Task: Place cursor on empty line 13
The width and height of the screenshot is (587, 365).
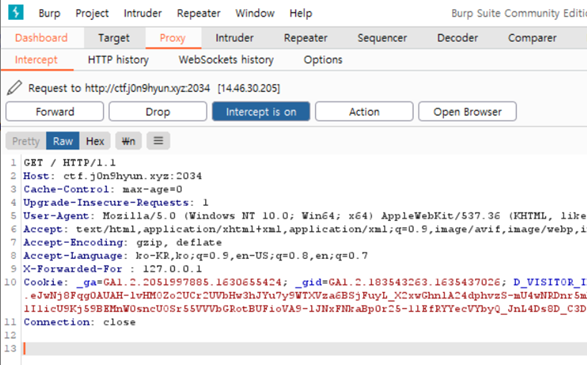Action: tap(304, 349)
